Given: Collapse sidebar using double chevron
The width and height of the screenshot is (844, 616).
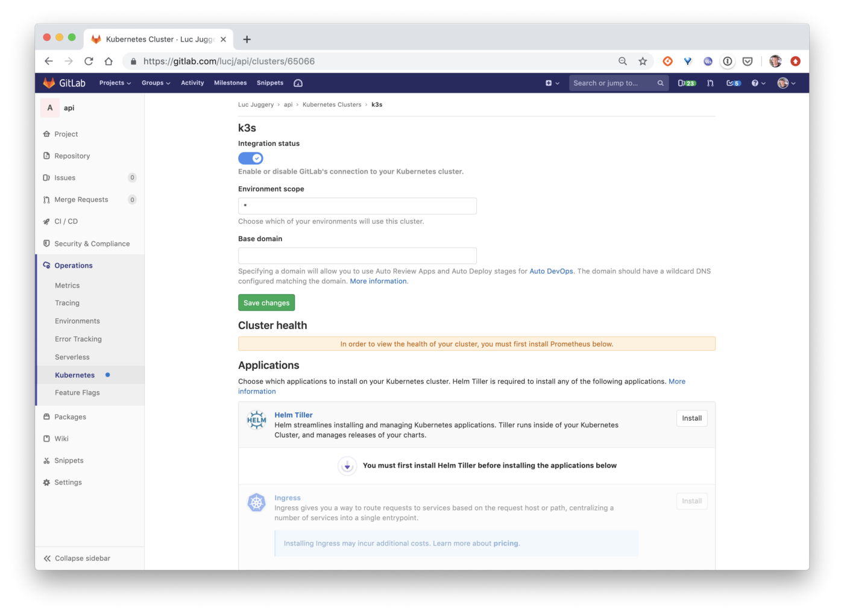Looking at the screenshot, I should 47,558.
